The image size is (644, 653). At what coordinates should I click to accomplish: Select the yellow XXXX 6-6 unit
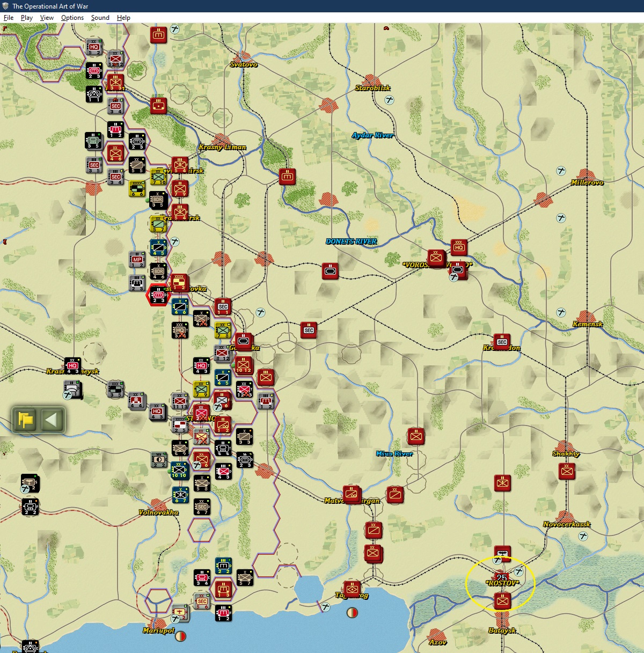pyautogui.click(x=137, y=188)
